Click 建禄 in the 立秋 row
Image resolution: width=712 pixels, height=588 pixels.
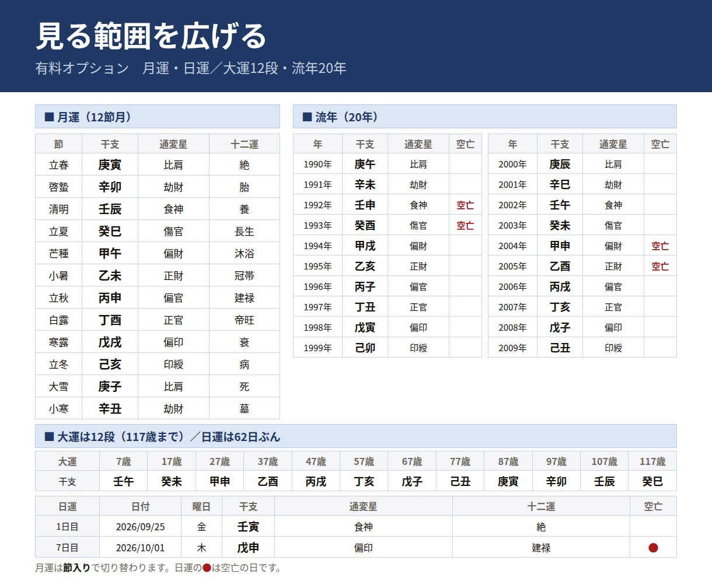(245, 298)
